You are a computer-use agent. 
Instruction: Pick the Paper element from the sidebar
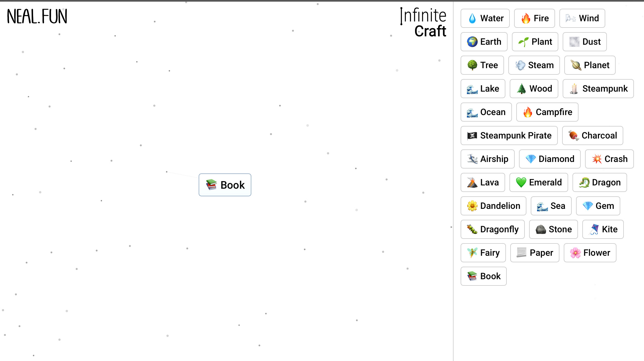click(x=534, y=253)
